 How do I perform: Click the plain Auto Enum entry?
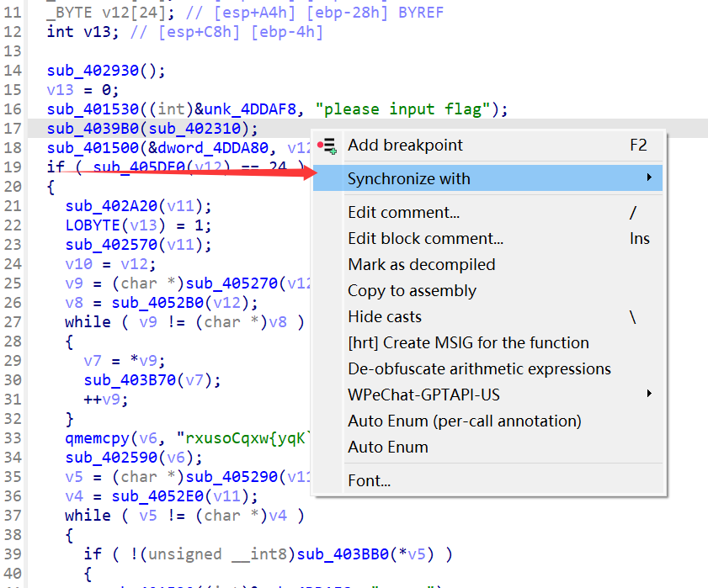(x=387, y=447)
